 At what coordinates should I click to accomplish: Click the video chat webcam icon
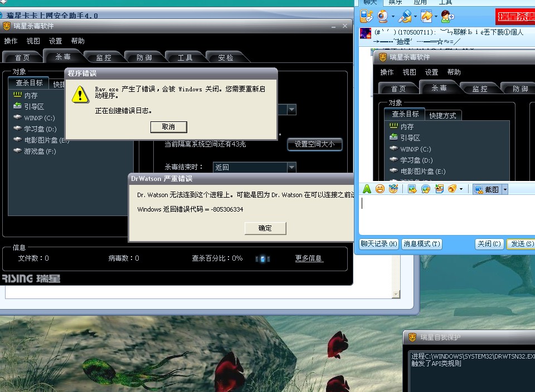(383, 16)
